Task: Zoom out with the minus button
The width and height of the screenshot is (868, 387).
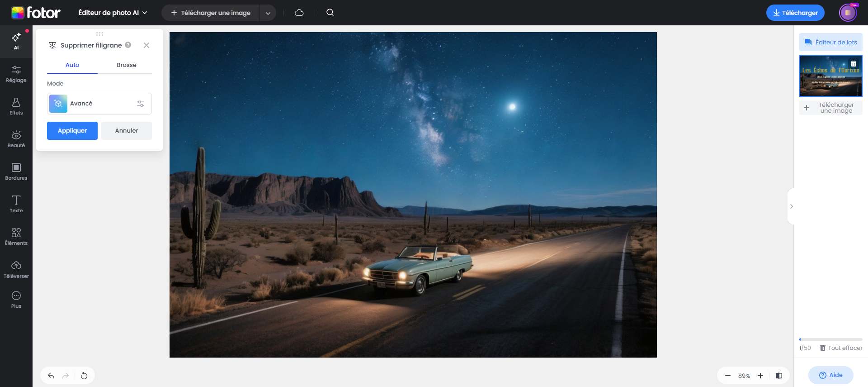Action: click(727, 376)
